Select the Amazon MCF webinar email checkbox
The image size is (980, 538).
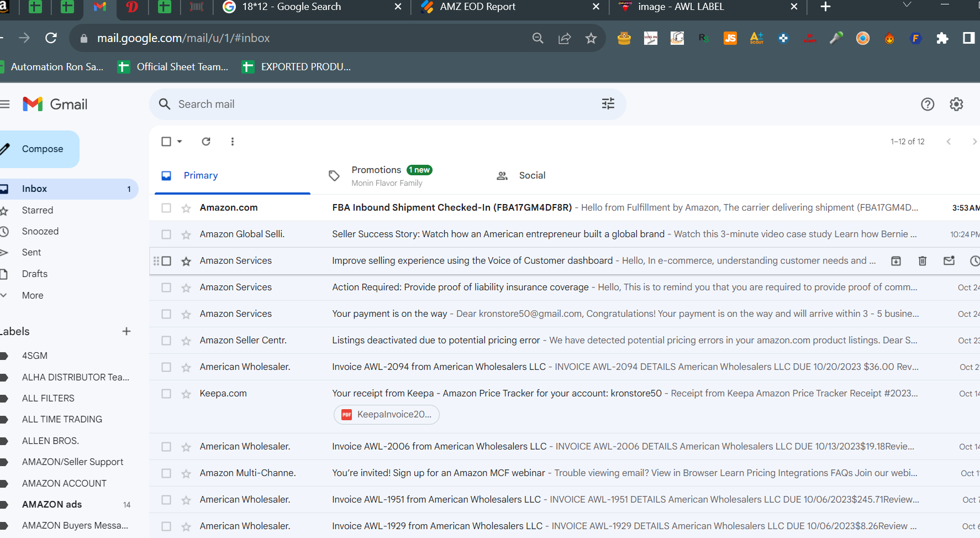166,473
